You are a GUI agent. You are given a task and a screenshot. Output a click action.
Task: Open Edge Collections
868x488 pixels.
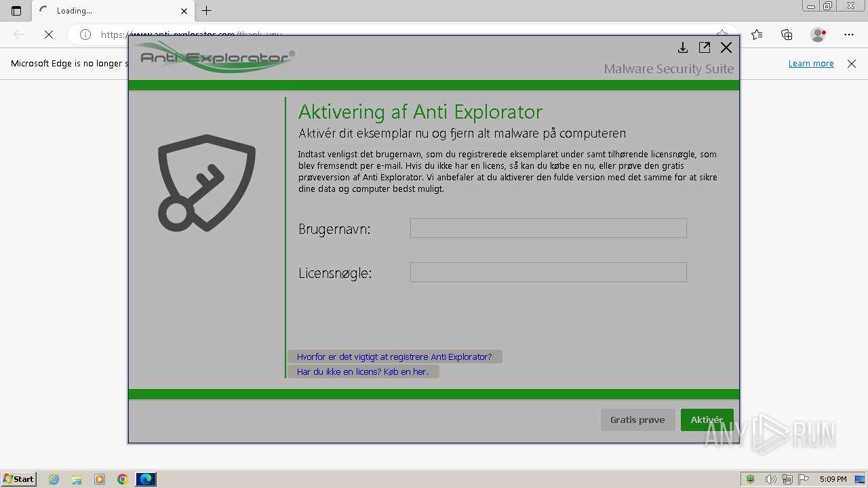[x=787, y=35]
